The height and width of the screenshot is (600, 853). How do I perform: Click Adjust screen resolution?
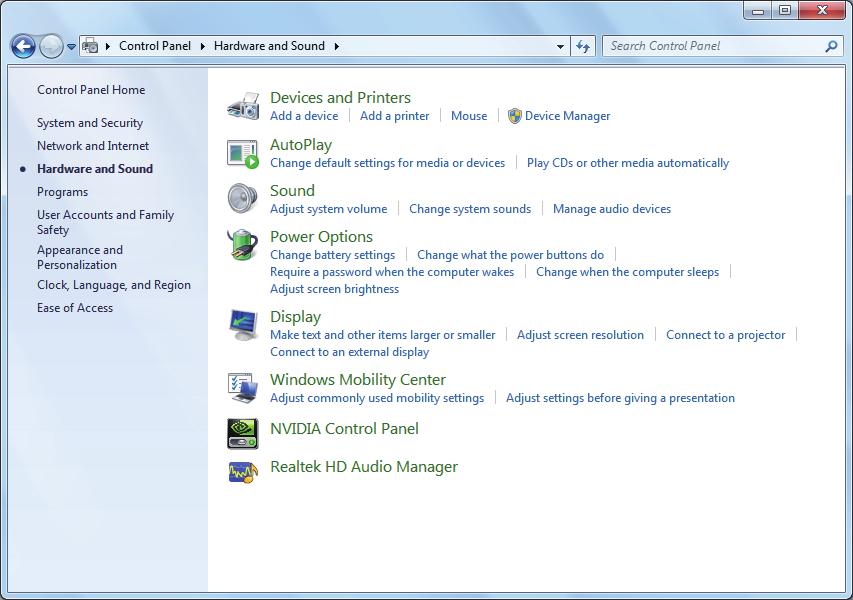point(580,335)
